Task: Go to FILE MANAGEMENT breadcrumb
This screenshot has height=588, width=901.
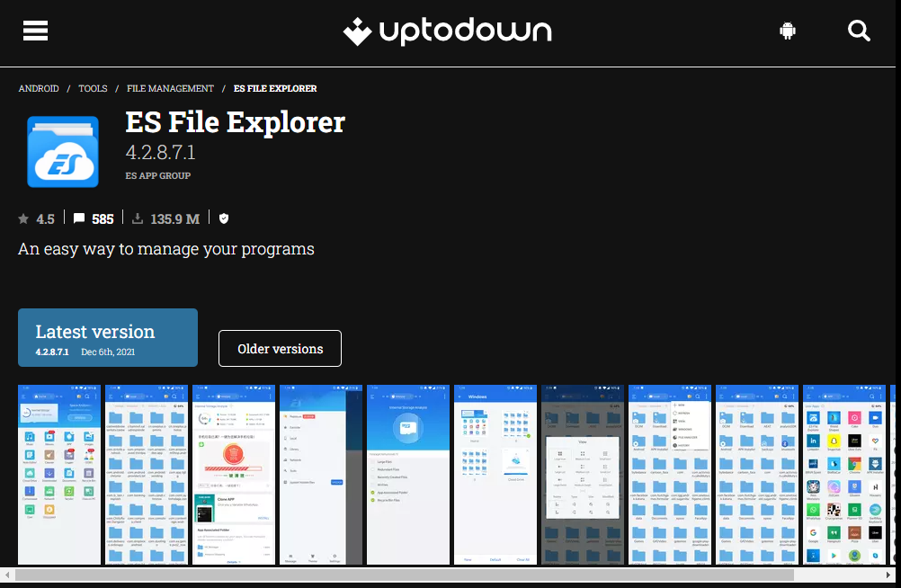Action: point(170,88)
